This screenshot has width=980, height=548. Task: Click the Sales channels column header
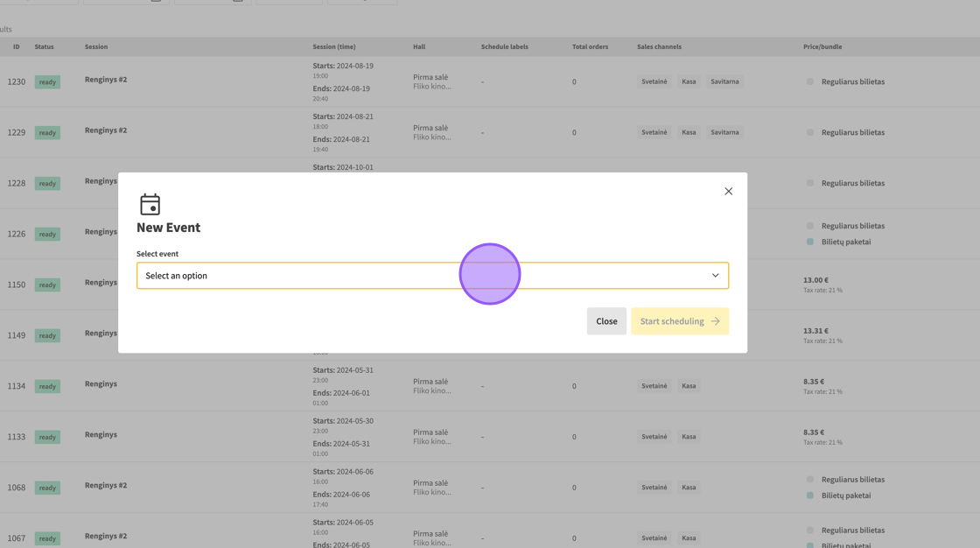659,46
